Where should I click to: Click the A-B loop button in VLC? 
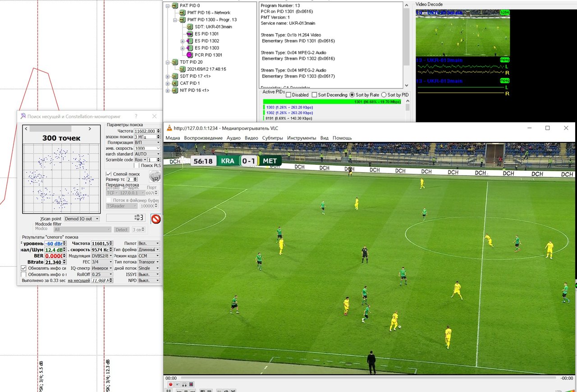coord(184,384)
